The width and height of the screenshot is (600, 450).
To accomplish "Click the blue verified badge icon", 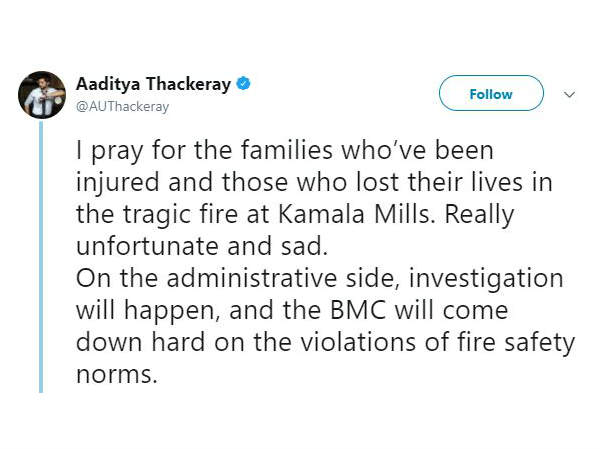I will 243,83.
